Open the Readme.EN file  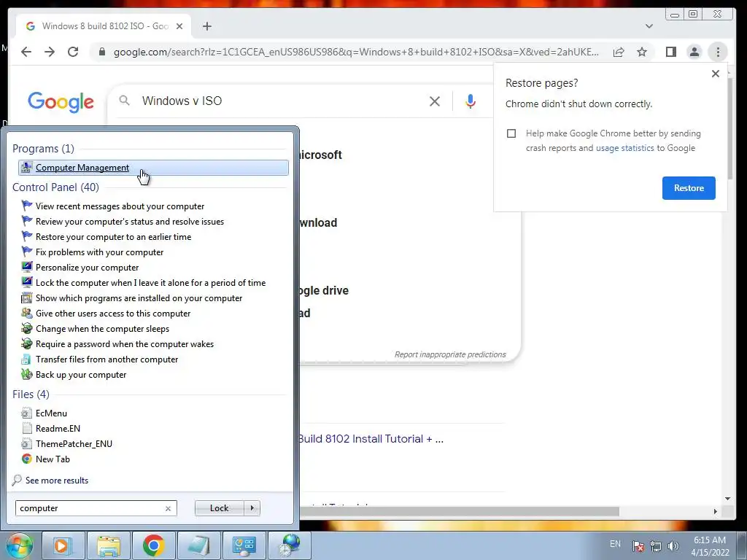(58, 429)
